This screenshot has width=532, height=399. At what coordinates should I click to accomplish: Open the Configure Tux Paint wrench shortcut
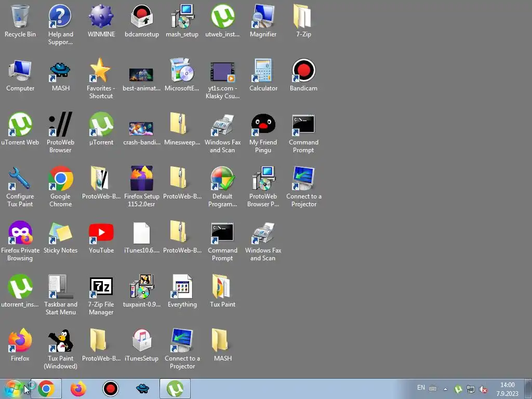pyautogui.click(x=20, y=187)
